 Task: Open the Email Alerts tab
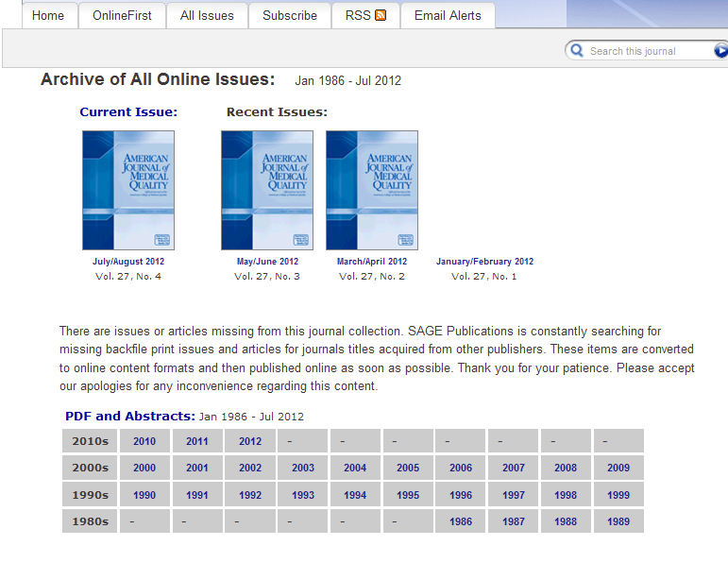point(448,15)
